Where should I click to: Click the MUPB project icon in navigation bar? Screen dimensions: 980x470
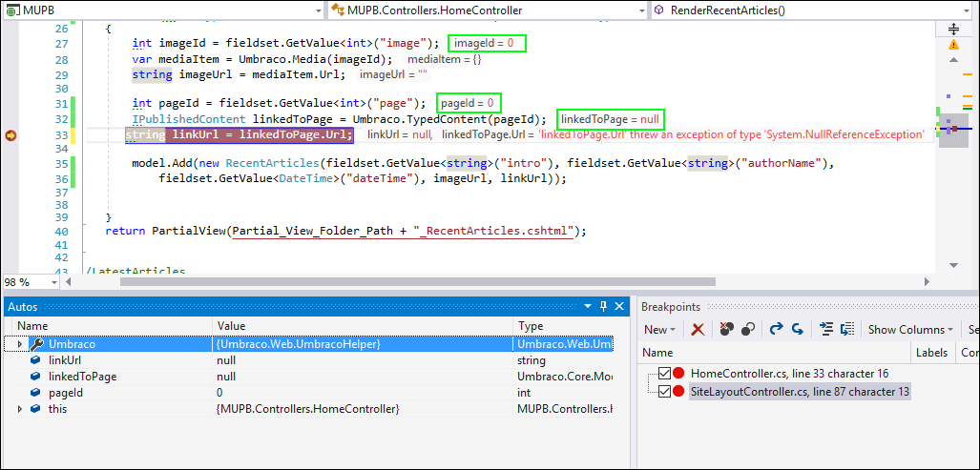tap(11, 10)
